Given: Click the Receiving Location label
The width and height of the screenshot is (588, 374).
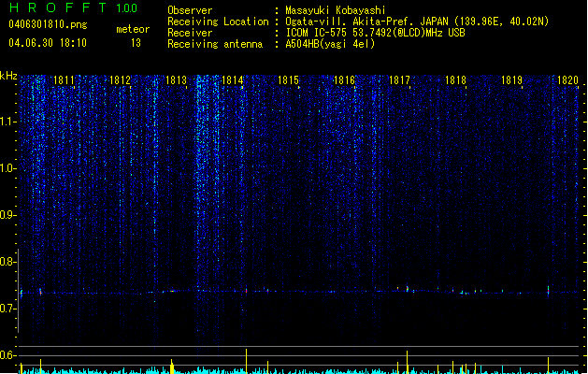Looking at the screenshot, I should pos(218,22).
